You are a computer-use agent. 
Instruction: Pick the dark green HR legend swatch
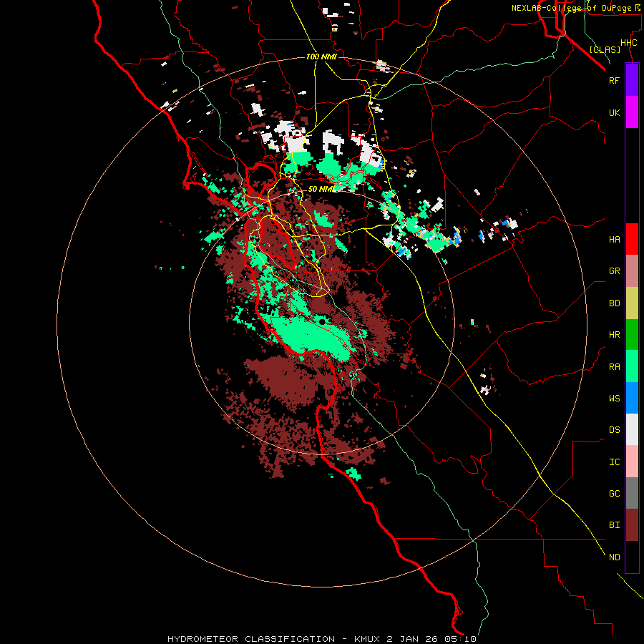[632, 335]
